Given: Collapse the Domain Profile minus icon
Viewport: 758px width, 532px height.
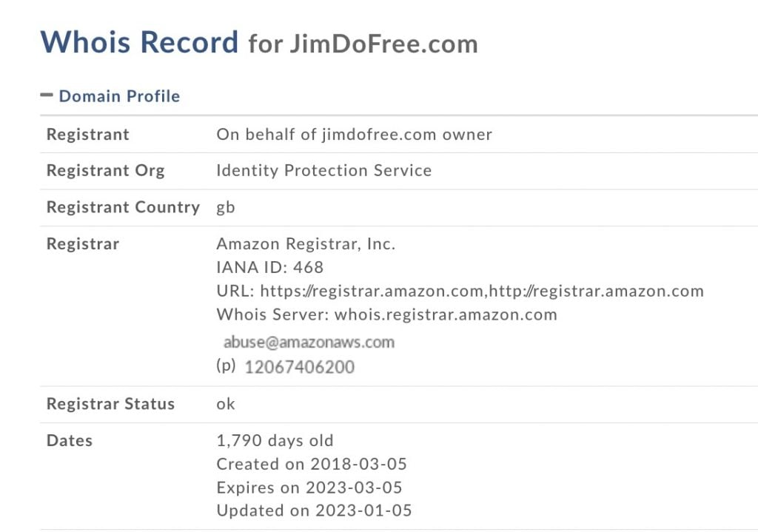Looking at the screenshot, I should [x=47, y=95].
